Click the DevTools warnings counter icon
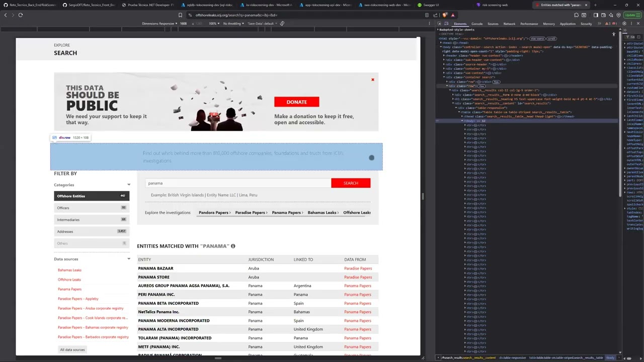644x362 pixels. (x=607, y=24)
